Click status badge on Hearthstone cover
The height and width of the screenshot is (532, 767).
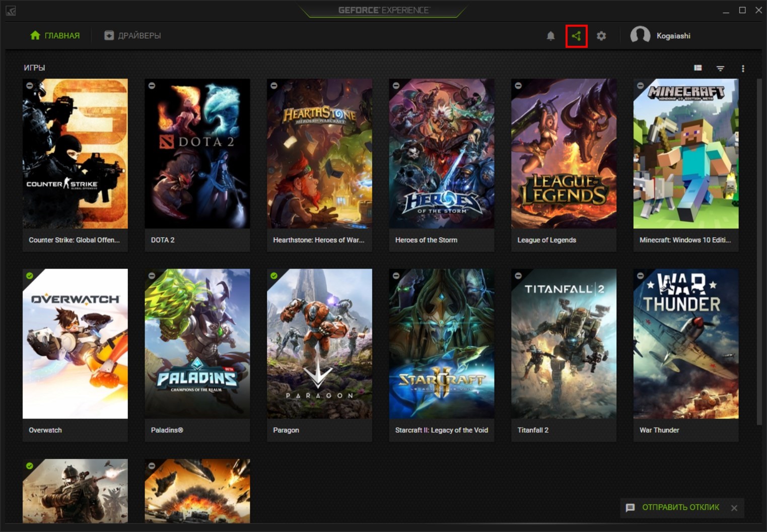pyautogui.click(x=274, y=86)
